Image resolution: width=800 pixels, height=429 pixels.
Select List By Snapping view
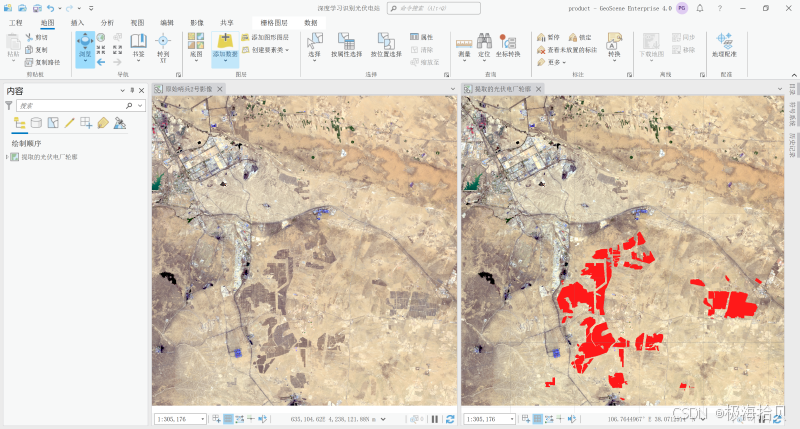[x=86, y=123]
